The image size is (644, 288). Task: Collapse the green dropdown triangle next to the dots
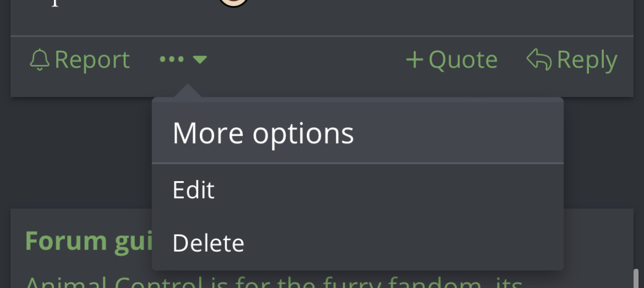pyautogui.click(x=200, y=60)
